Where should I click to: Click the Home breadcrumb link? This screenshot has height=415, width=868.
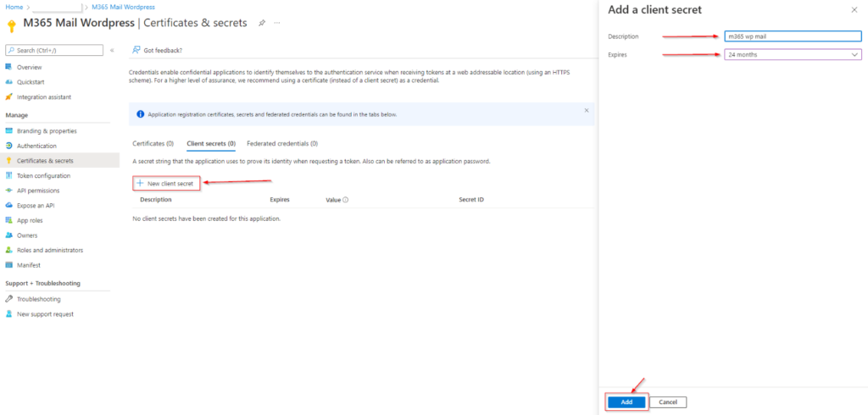(x=14, y=7)
